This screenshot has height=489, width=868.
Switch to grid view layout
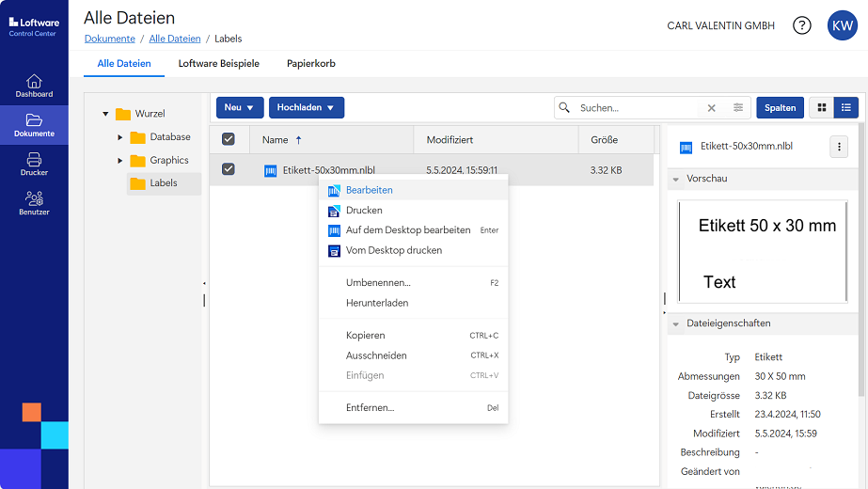coord(821,108)
